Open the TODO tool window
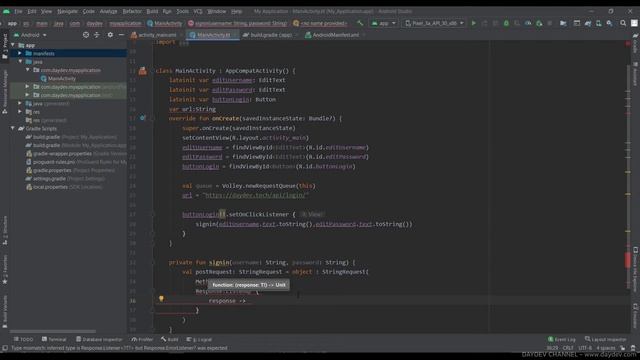The height and width of the screenshot is (360, 640). tap(23, 340)
